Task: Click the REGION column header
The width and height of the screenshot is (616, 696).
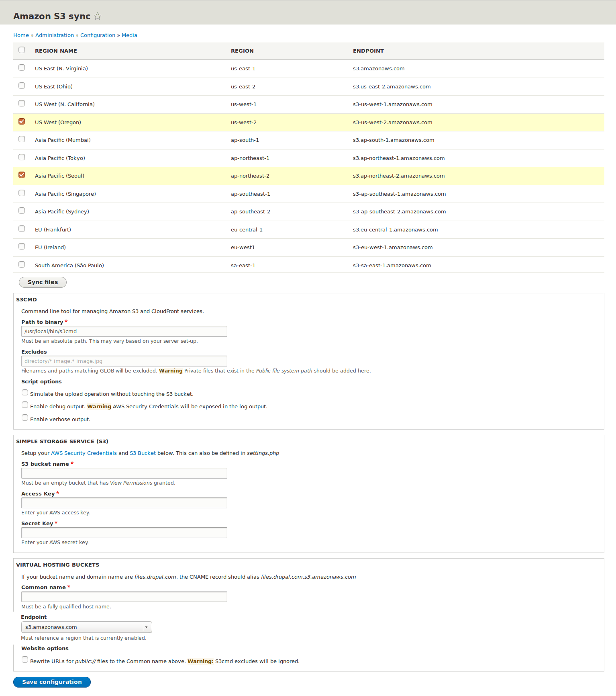Action: pos(242,51)
